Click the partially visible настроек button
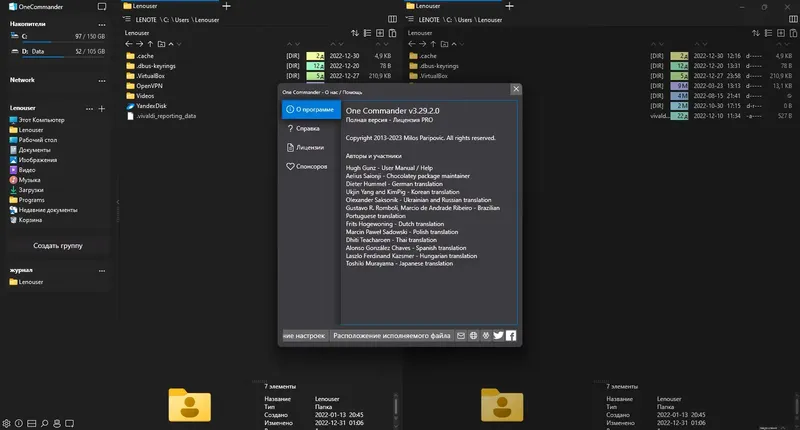The image size is (800, 430). (305, 336)
